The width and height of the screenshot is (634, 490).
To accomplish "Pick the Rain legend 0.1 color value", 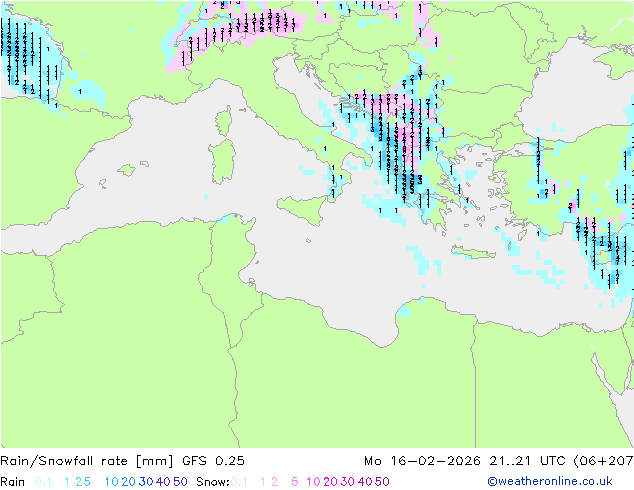I will pos(43,482).
